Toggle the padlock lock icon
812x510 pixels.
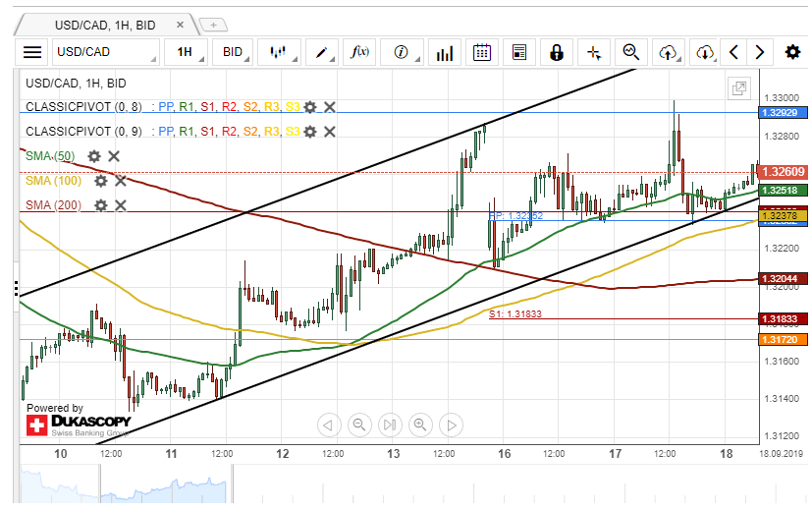tap(556, 52)
